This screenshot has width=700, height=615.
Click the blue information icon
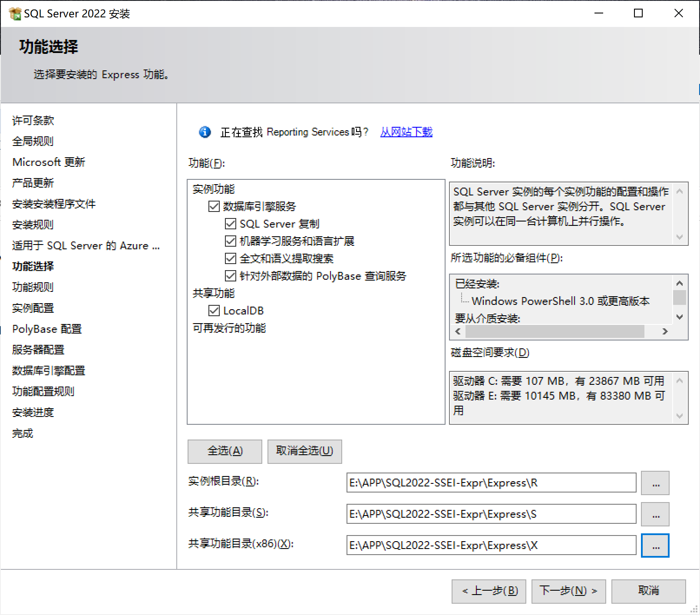205,132
